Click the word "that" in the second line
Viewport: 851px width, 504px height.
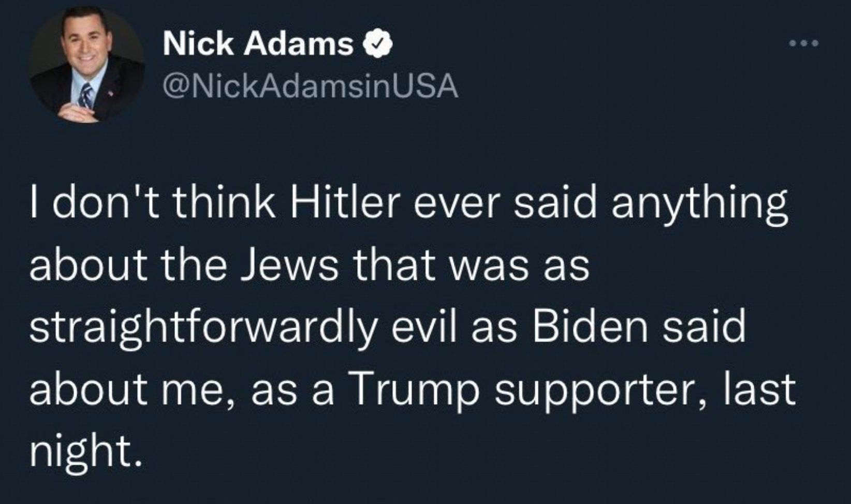pos(392,265)
